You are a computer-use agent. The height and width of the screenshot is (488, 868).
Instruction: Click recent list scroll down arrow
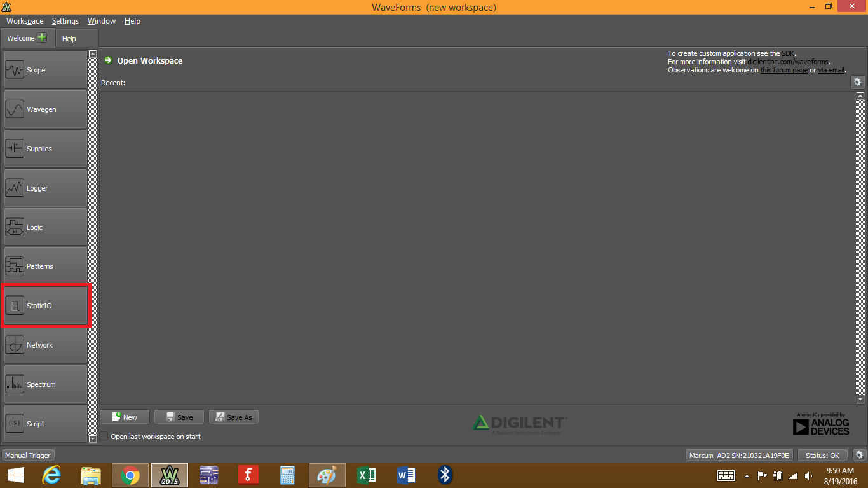click(860, 400)
